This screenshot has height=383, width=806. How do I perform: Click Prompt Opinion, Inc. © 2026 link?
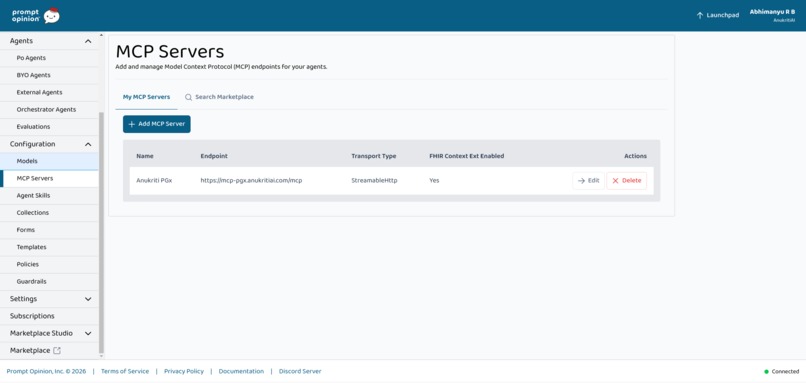click(46, 371)
